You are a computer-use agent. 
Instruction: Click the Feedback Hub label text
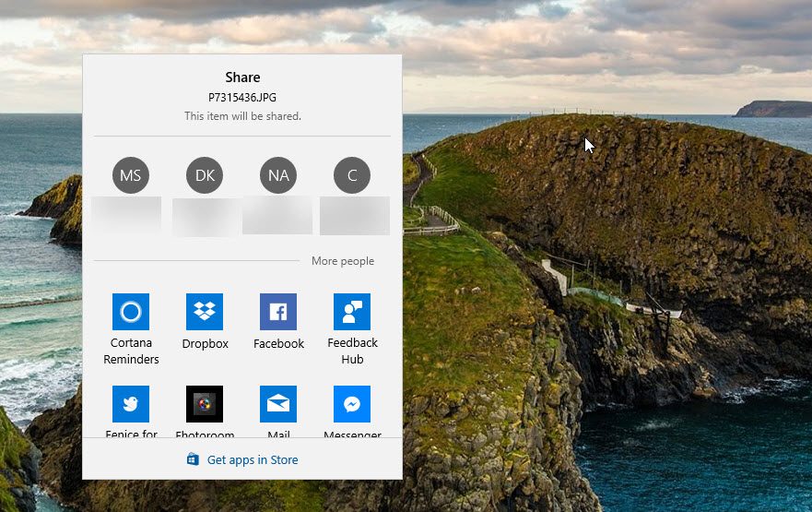click(x=352, y=351)
